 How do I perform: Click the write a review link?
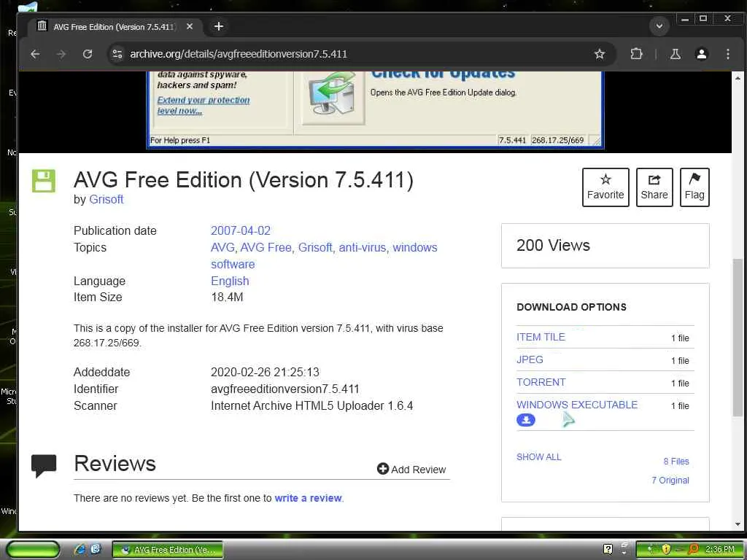click(309, 498)
